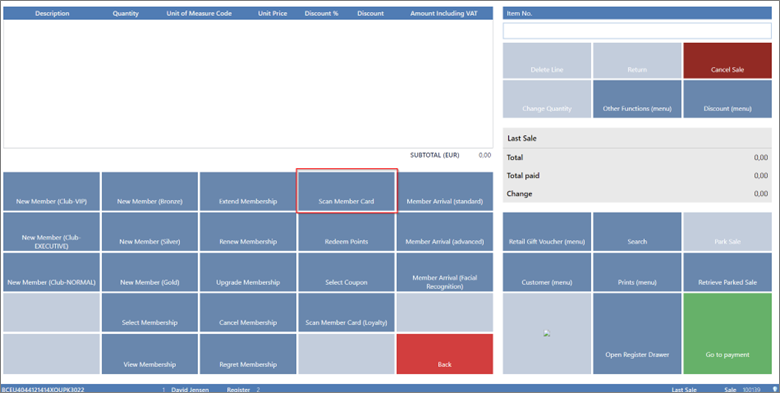Viewport: 780px width, 393px height.
Task: Click the red Back button
Action: click(444, 354)
